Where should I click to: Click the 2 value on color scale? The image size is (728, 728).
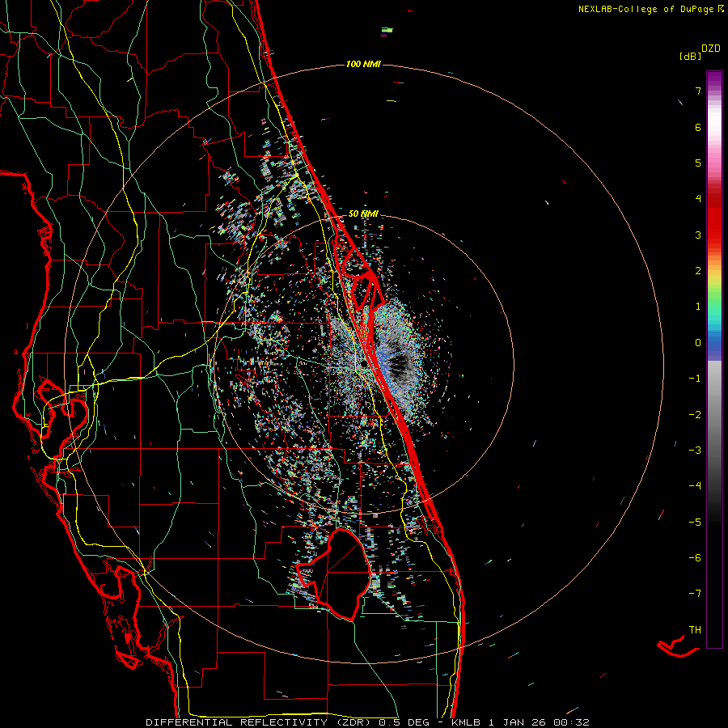698,271
